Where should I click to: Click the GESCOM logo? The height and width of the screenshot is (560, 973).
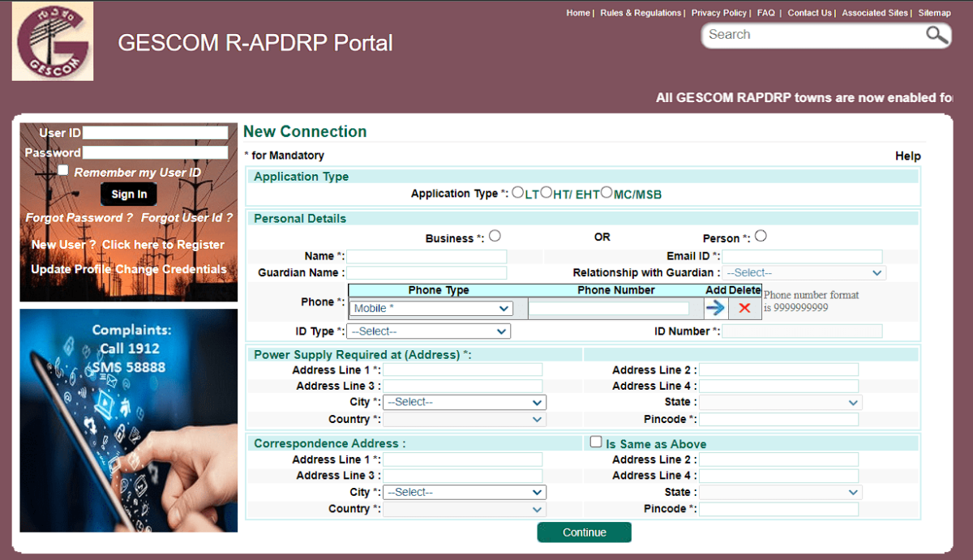point(53,41)
